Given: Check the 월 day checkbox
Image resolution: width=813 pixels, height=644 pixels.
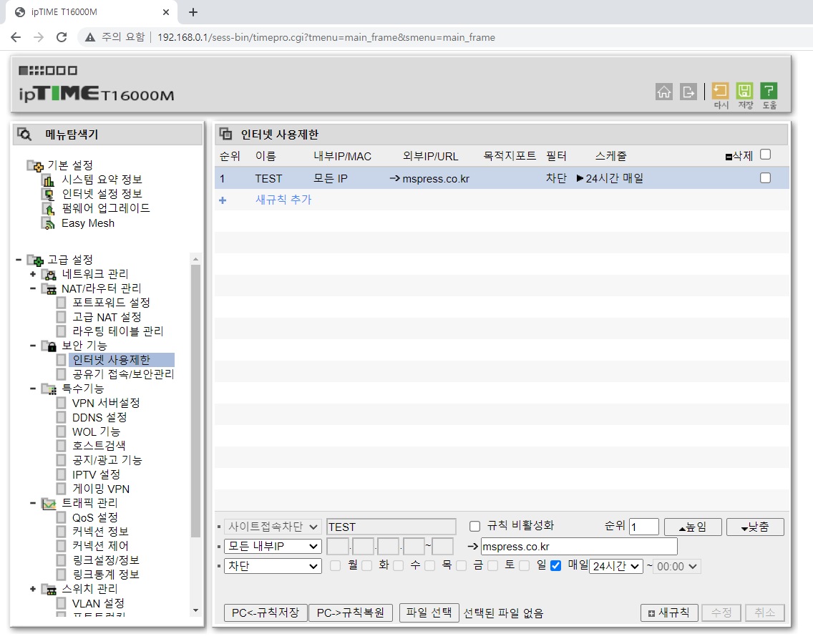Looking at the screenshot, I should coord(336,566).
